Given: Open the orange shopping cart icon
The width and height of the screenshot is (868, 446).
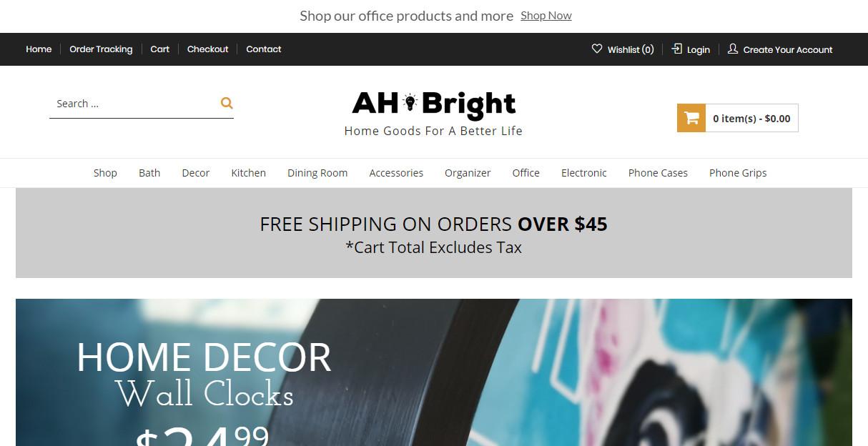Looking at the screenshot, I should (691, 118).
